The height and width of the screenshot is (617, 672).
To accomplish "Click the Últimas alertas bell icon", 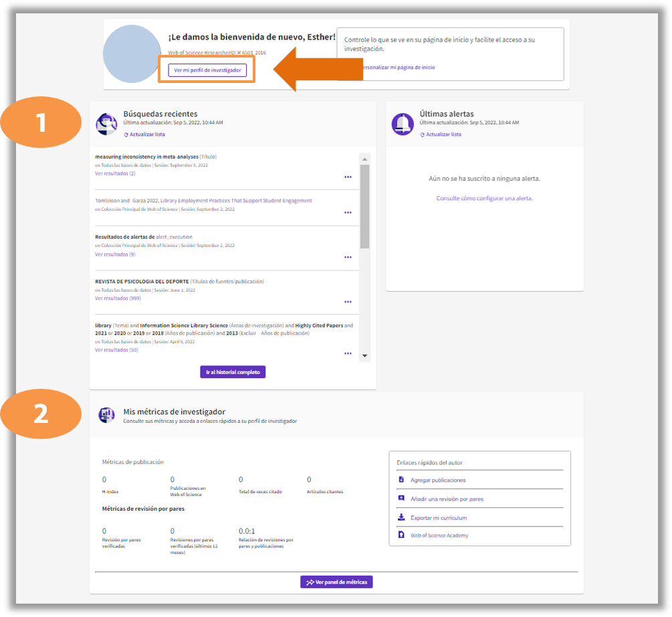I will click(403, 124).
